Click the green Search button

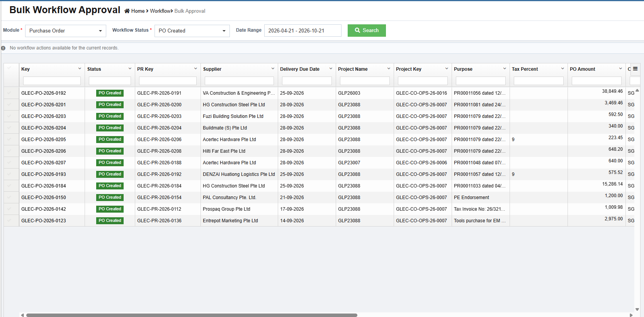point(367,31)
